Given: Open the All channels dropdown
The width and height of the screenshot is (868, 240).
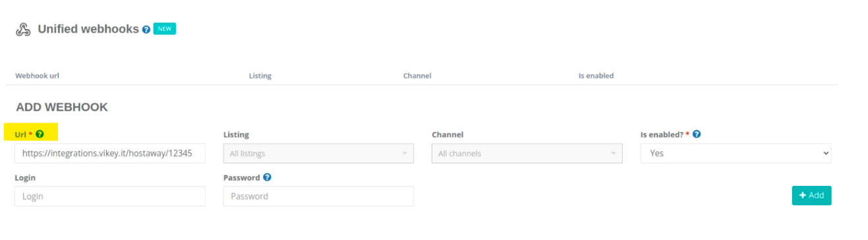Looking at the screenshot, I should [x=527, y=154].
